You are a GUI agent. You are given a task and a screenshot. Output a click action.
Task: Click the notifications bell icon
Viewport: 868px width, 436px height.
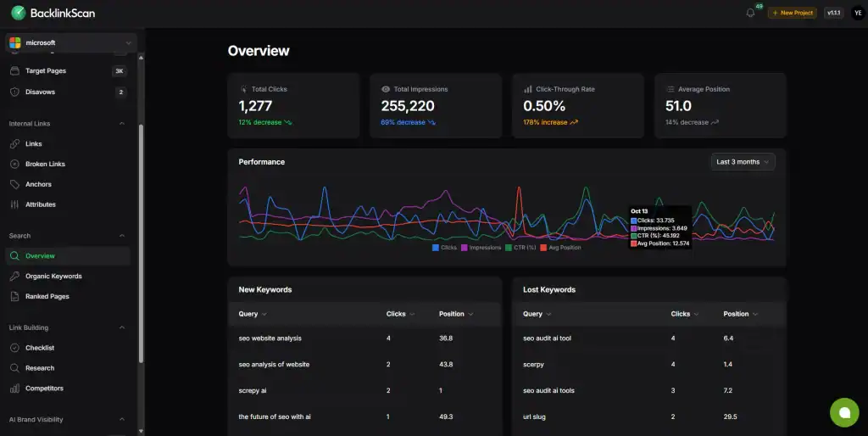750,13
